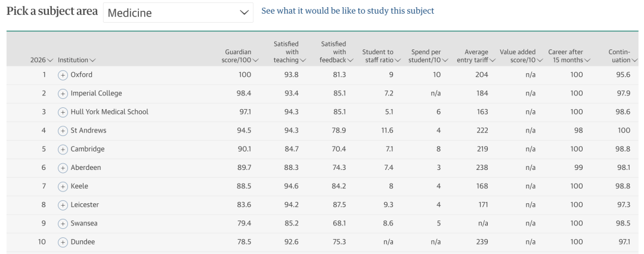644x254 pixels.
Task: Expand the Oxford row plus icon
Action: (63, 75)
